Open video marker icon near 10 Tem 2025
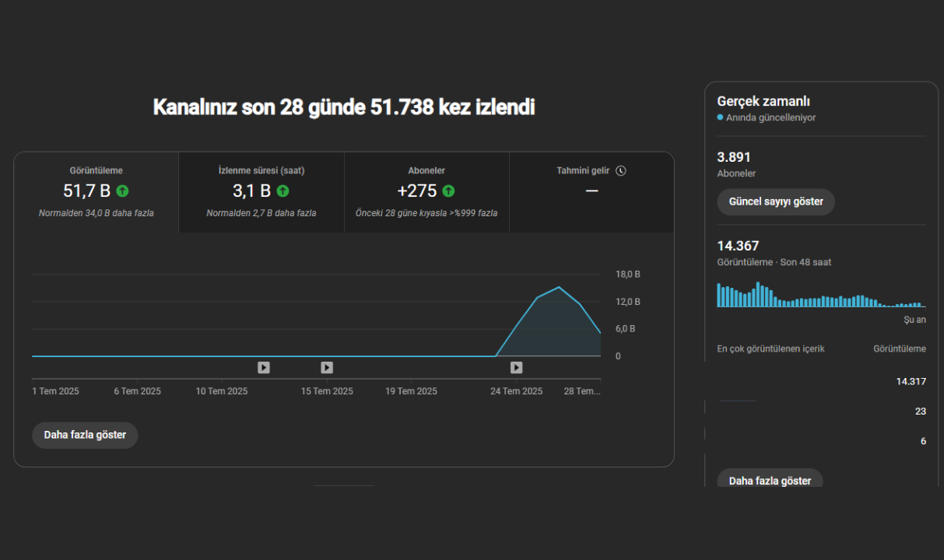 (x=264, y=367)
